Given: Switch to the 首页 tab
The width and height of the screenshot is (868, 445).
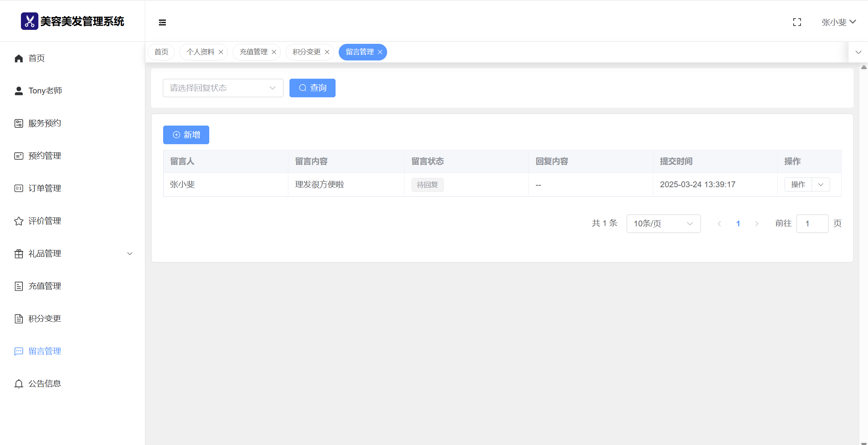Looking at the screenshot, I should (161, 52).
